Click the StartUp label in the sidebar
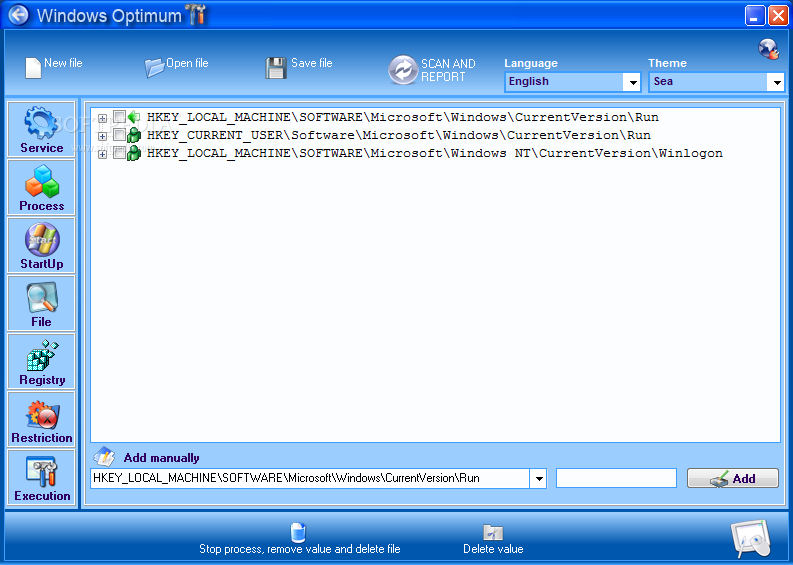Screen dimensions: 793x565 42,264
